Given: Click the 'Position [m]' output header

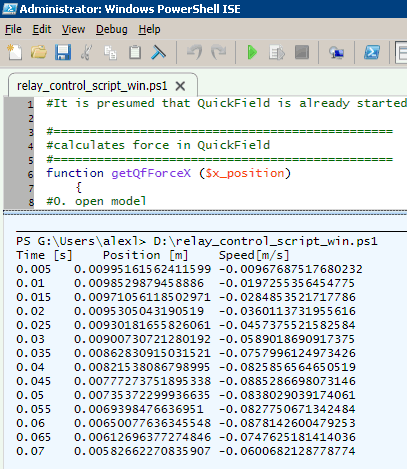Looking at the screenshot, I should click(146, 255).
